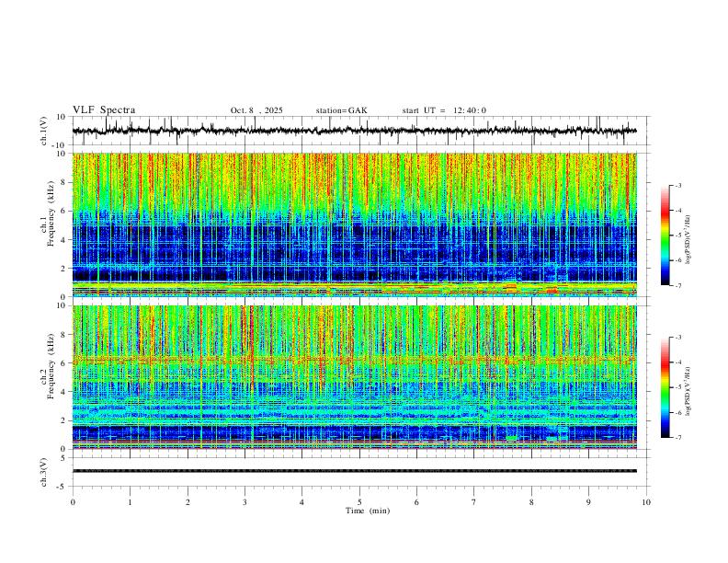Select the "start UT = 12:40:0" text
Image resolution: width=728 pixels, height=563 pixels.
(444, 110)
